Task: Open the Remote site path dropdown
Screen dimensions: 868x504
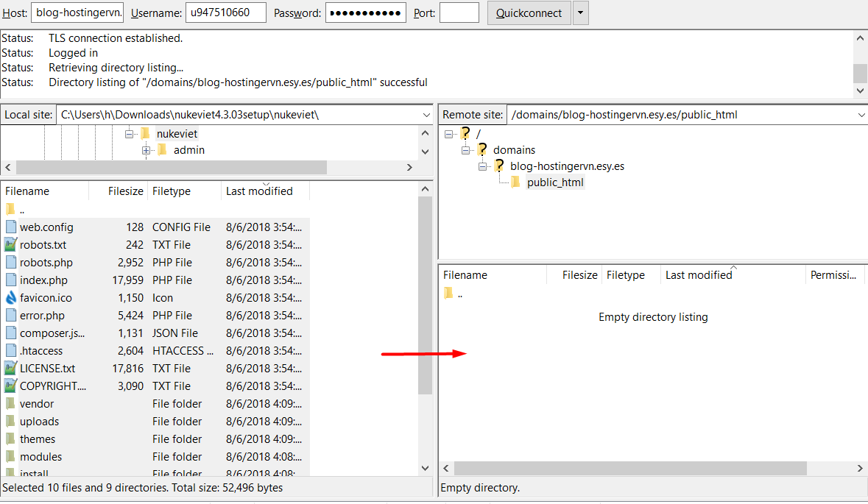Action: click(861, 115)
